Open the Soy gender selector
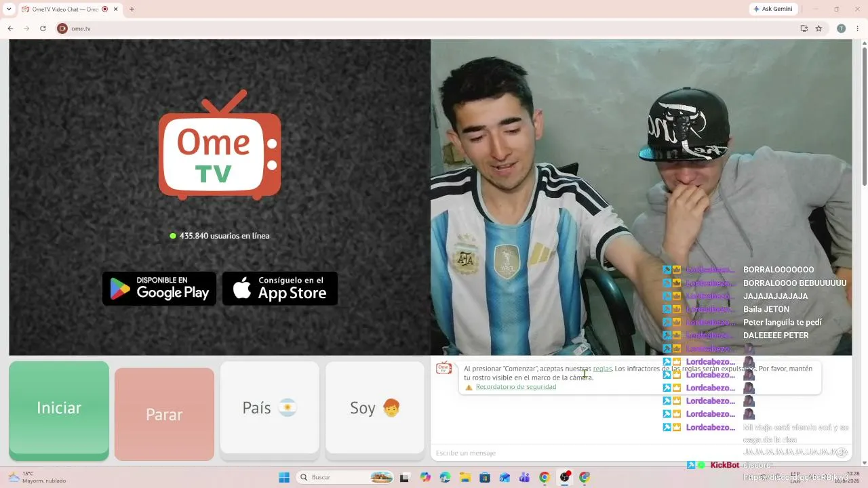Viewport: 868px width, 488px height. pos(375,407)
